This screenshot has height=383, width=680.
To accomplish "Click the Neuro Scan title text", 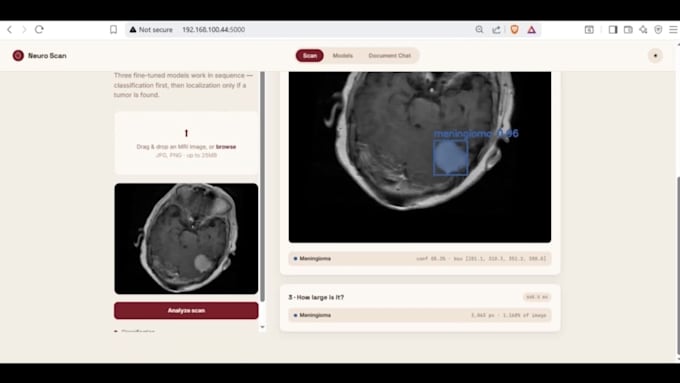I will pos(47,56).
